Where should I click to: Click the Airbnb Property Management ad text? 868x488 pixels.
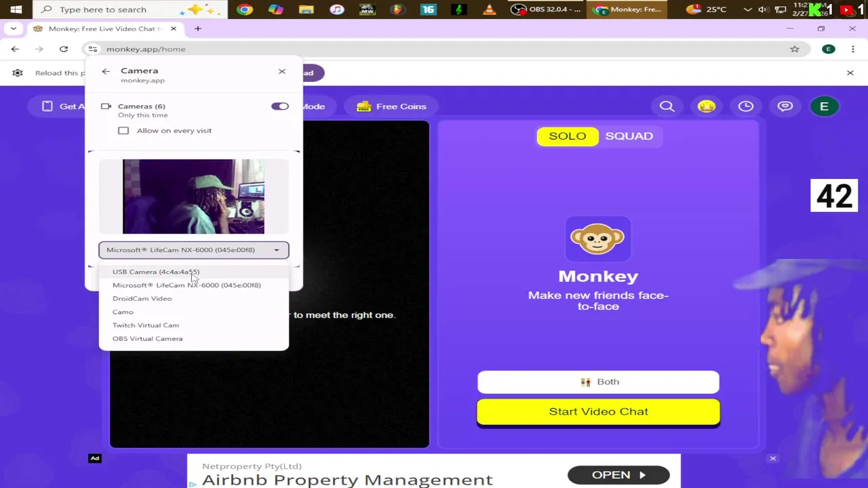tap(347, 480)
